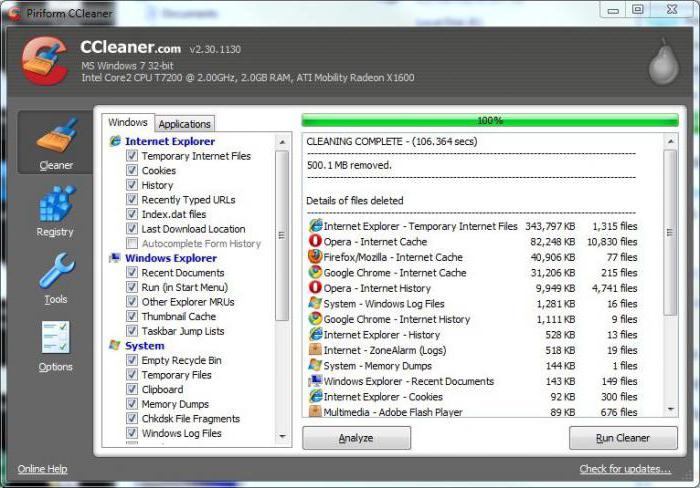Viewport: 700px width, 488px height.
Task: Click Chrome icon for Internet History result
Action: (x=315, y=319)
